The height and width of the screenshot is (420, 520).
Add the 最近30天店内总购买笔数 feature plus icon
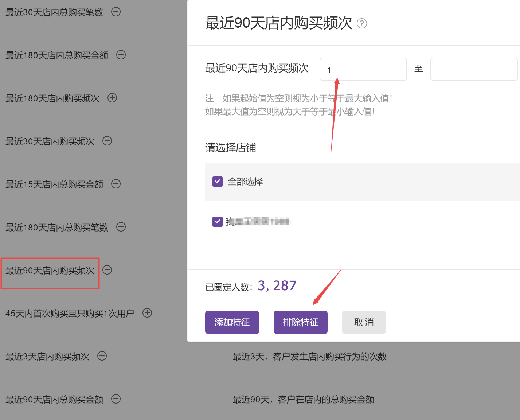[x=116, y=12]
